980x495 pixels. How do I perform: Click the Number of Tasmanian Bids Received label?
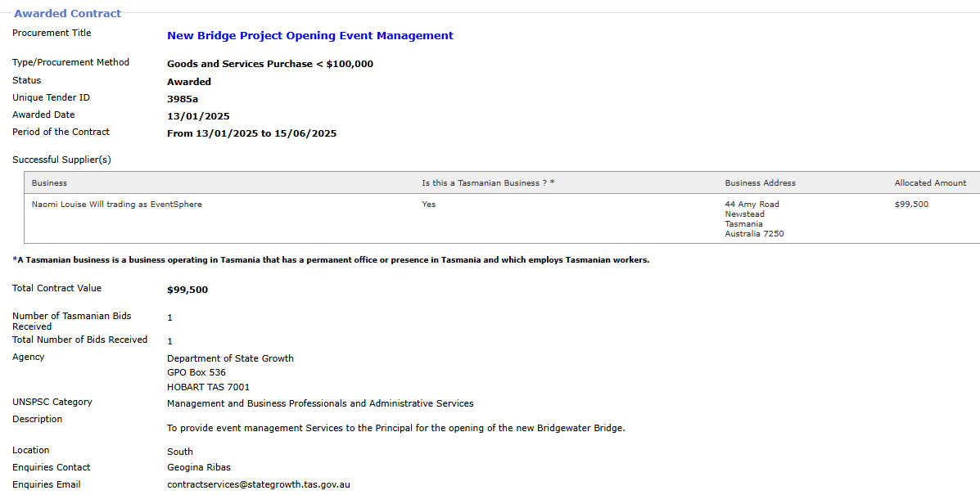click(x=72, y=321)
